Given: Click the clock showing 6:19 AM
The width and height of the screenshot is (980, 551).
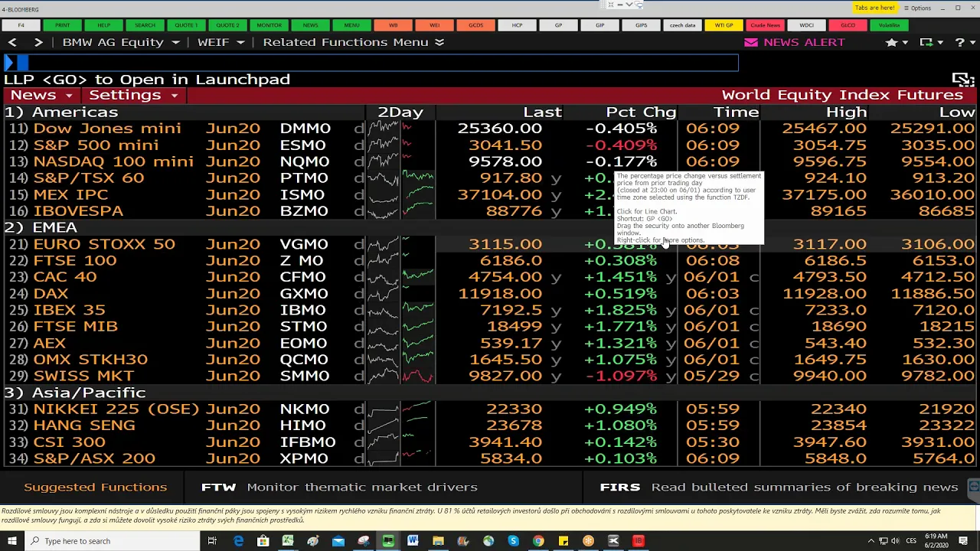Looking at the screenshot, I should (936, 536).
